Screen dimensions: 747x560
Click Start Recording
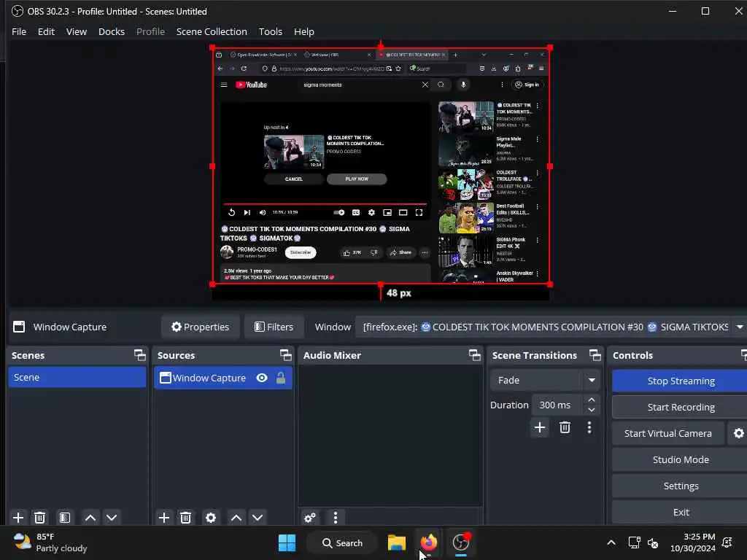(x=681, y=407)
